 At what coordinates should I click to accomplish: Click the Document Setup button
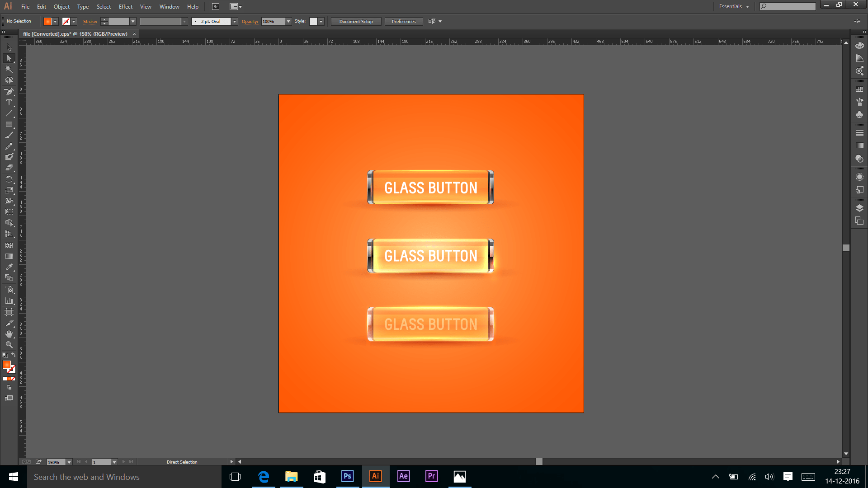(x=356, y=22)
